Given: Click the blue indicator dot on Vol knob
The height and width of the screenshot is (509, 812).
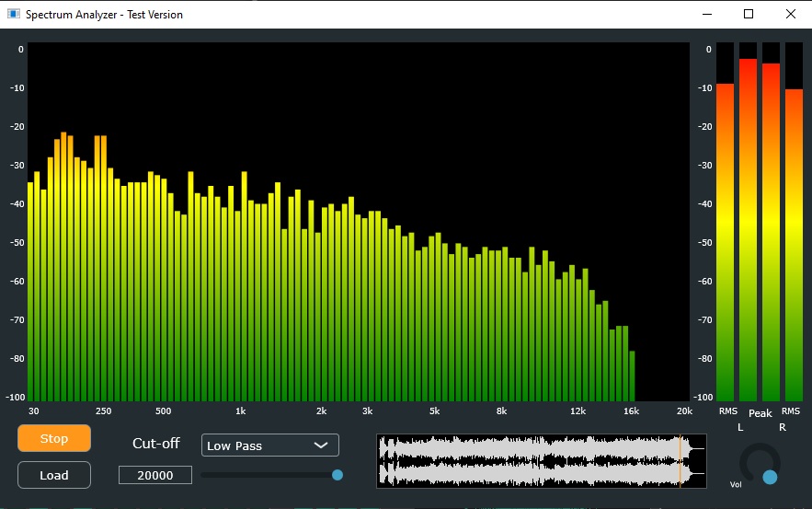Looking at the screenshot, I should point(770,477).
